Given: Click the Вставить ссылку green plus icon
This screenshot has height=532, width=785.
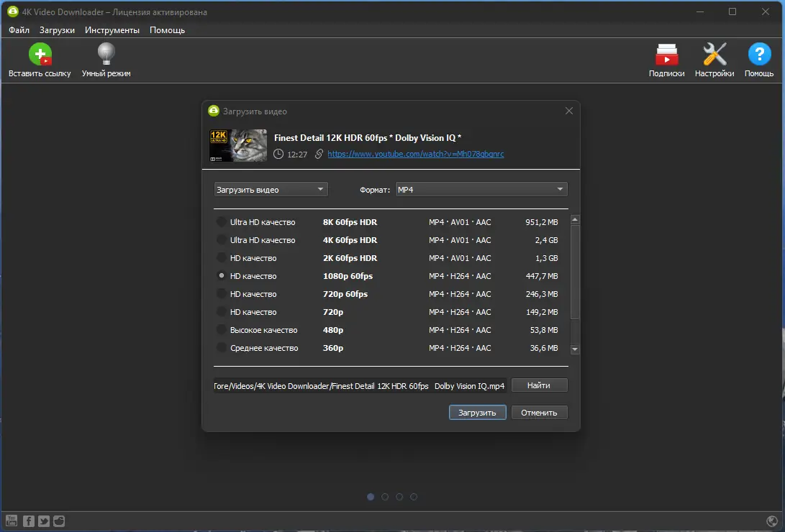Looking at the screenshot, I should point(40,54).
